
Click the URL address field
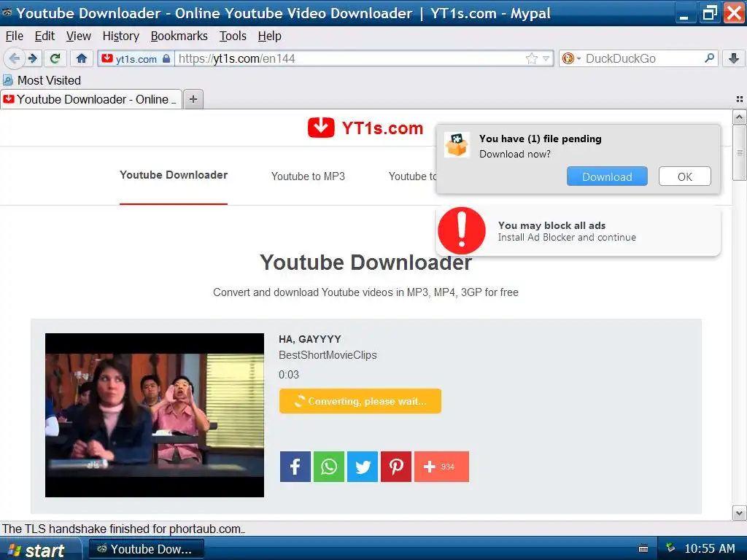point(350,58)
